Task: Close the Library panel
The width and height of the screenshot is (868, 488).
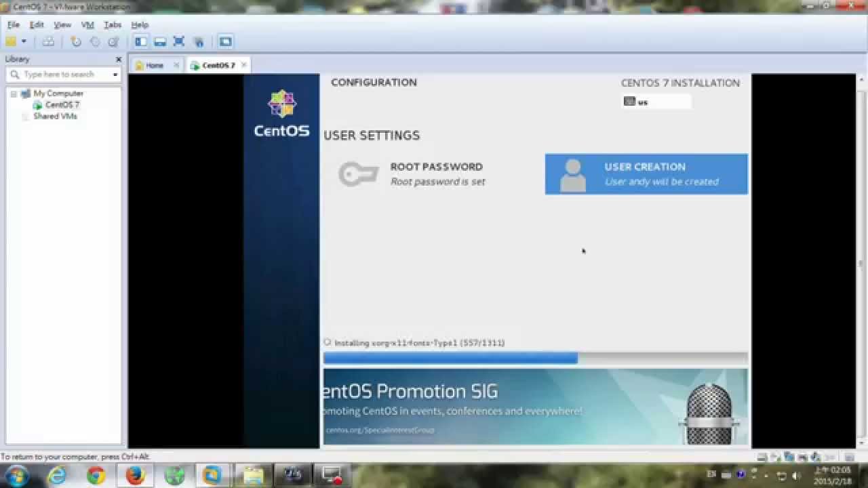Action: coord(119,59)
